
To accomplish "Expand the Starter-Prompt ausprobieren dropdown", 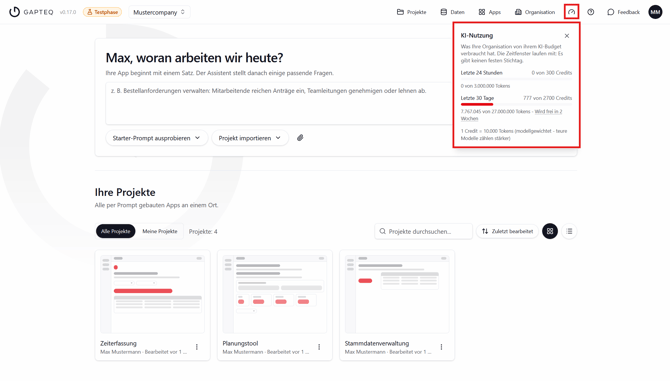I will 156,138.
